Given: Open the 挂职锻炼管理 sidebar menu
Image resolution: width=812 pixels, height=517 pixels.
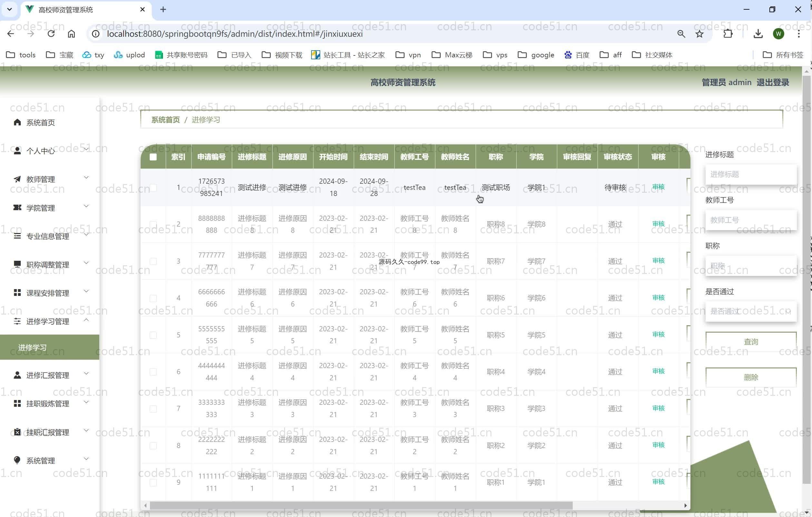Looking at the screenshot, I should [50, 404].
